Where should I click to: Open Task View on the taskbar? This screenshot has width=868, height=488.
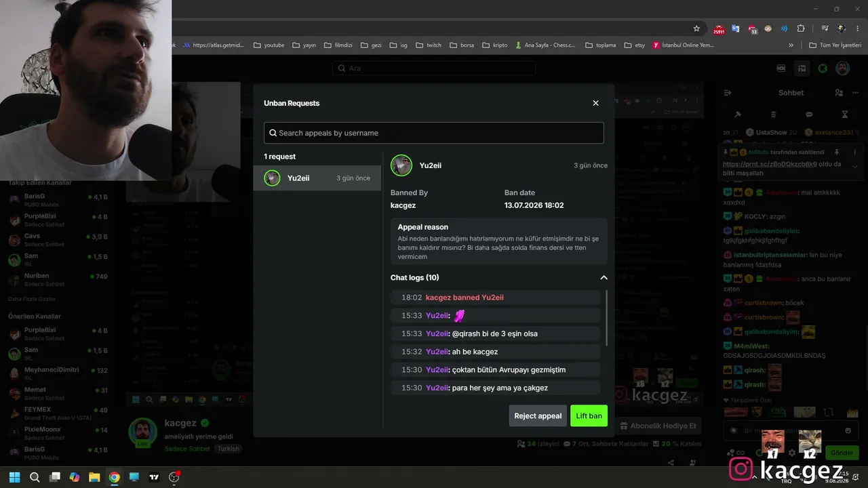pyautogui.click(x=55, y=477)
